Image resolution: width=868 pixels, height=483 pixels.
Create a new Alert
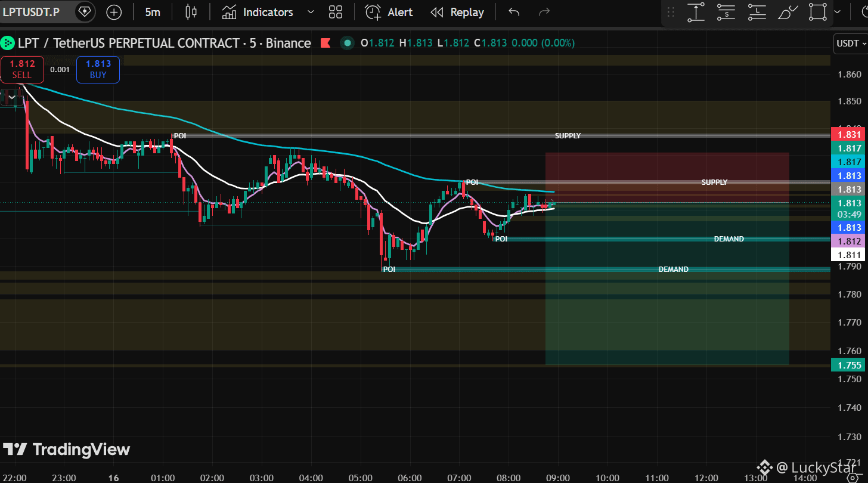[389, 12]
